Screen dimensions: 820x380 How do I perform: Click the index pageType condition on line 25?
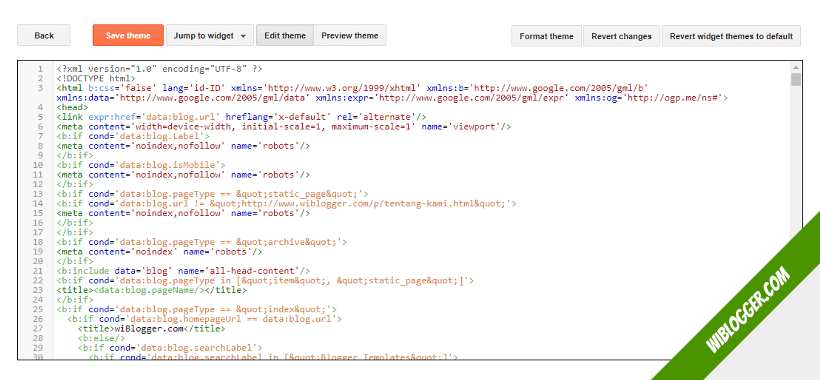coord(197,309)
